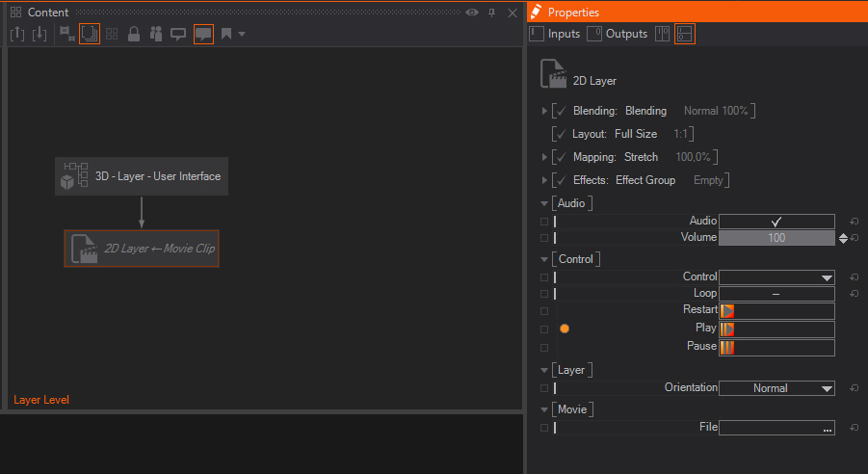Click the Volume stepper arrows
The image size is (868, 474).
844,238
